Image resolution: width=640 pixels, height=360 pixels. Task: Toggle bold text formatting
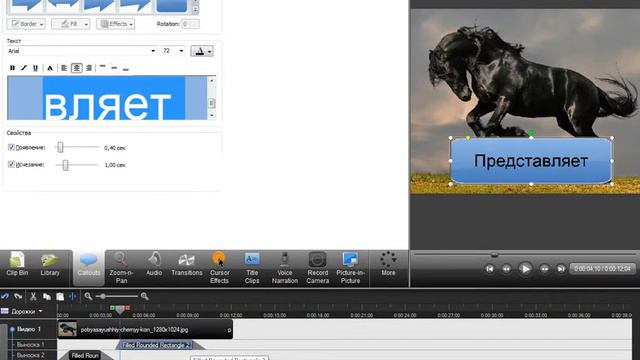tap(12, 68)
